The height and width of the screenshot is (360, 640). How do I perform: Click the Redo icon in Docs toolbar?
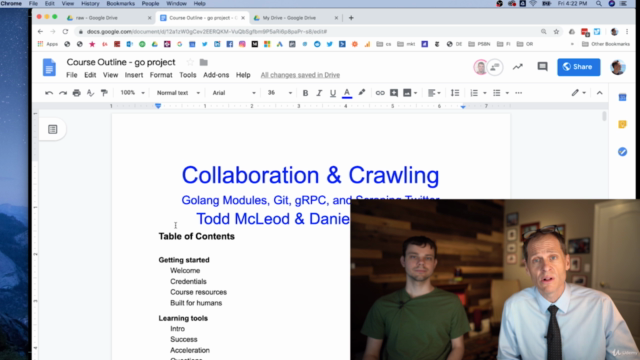coord(63,93)
